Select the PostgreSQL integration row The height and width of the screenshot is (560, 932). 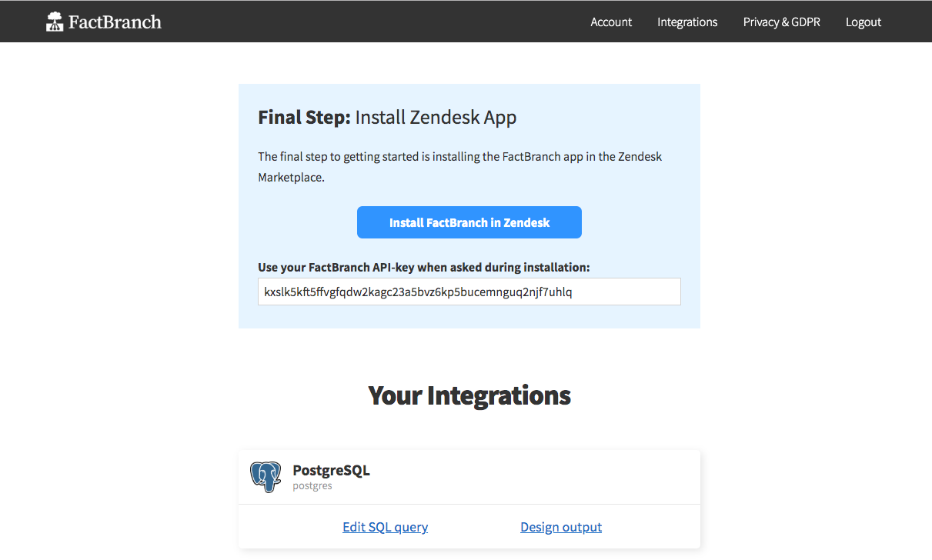pyautogui.click(x=469, y=477)
